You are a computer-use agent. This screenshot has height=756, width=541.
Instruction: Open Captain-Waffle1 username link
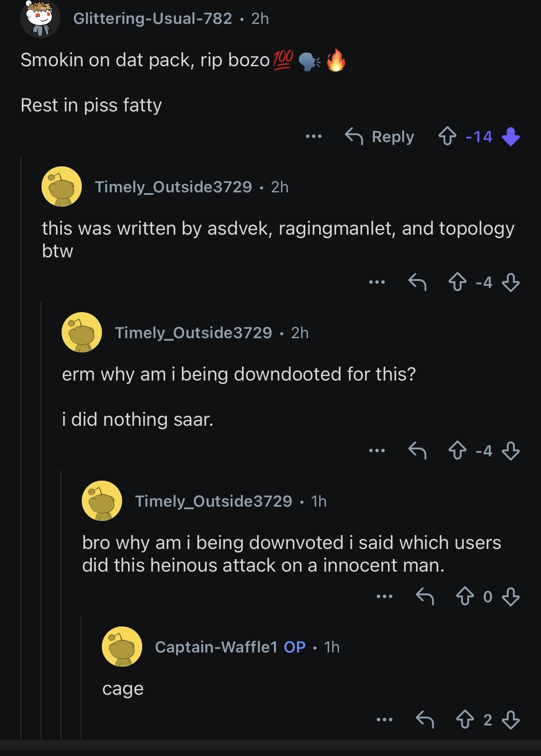[x=216, y=647]
